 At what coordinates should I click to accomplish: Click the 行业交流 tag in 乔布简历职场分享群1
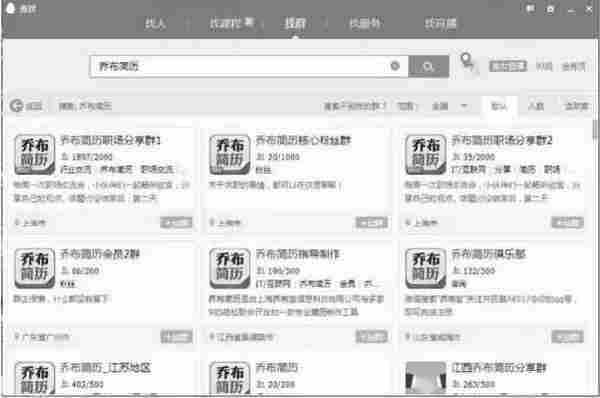point(76,170)
